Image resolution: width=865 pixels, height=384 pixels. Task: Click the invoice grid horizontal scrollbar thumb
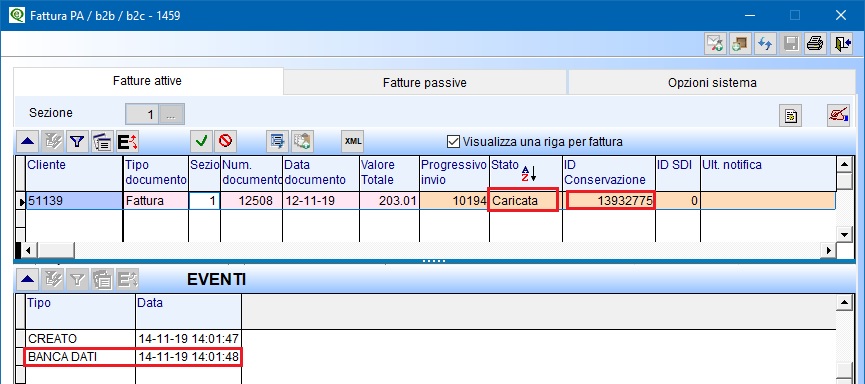point(55,250)
